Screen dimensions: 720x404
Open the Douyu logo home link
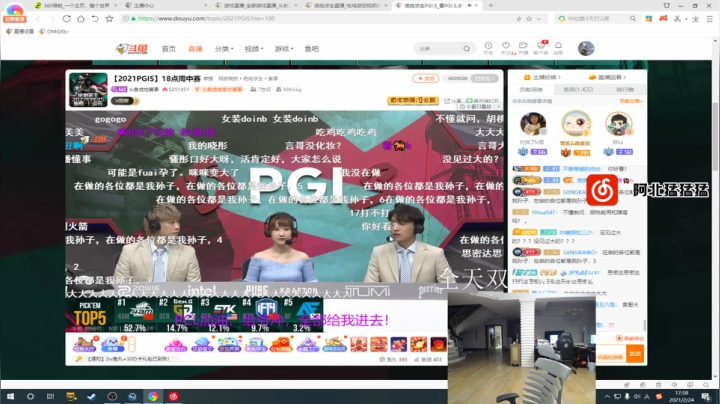click(x=132, y=49)
